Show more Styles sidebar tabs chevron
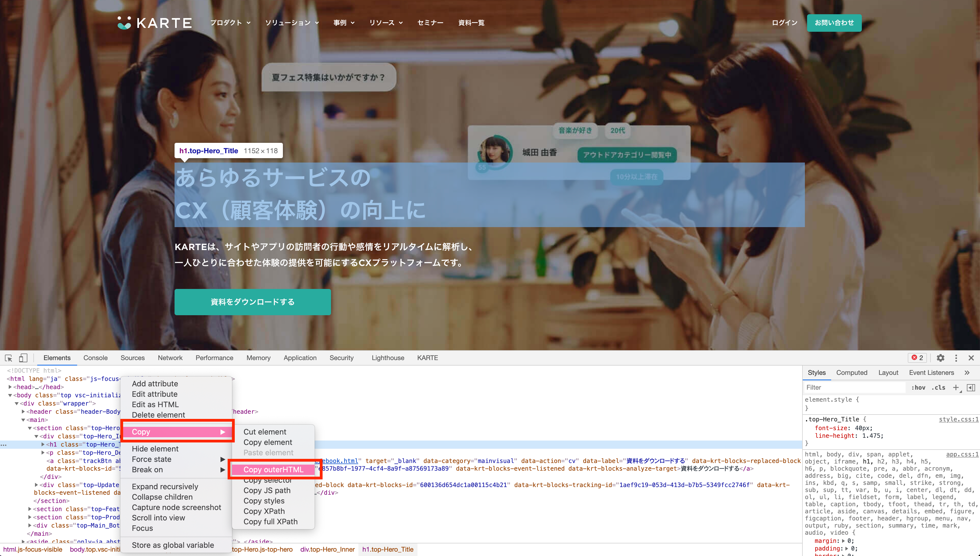Viewport: 980px width, 556px height. point(967,373)
